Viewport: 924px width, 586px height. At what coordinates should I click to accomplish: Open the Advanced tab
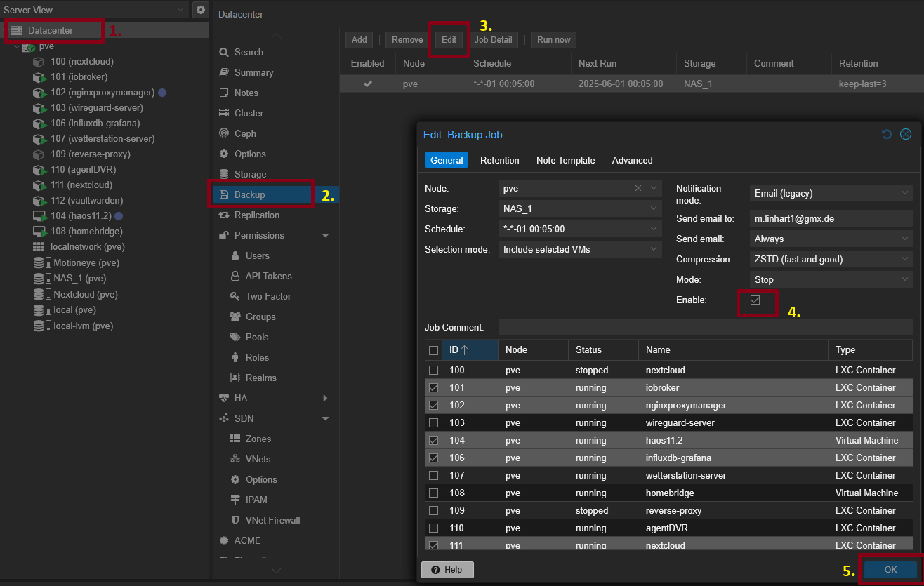(632, 161)
